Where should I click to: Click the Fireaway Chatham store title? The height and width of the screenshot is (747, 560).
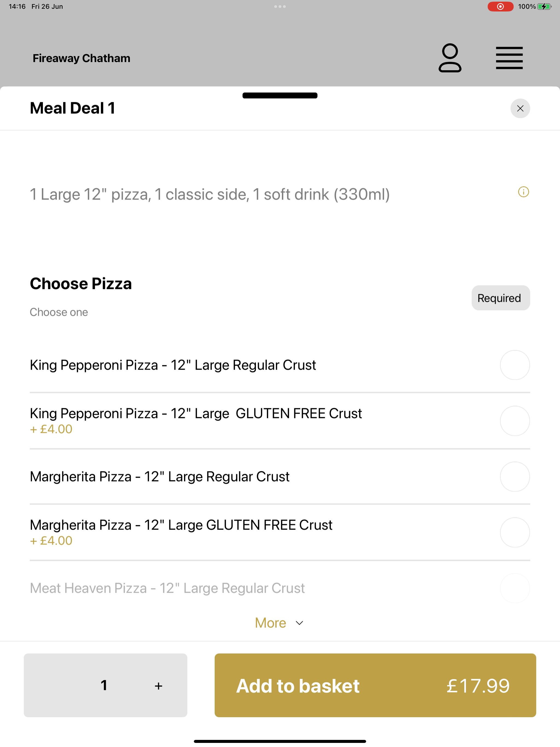tap(81, 58)
